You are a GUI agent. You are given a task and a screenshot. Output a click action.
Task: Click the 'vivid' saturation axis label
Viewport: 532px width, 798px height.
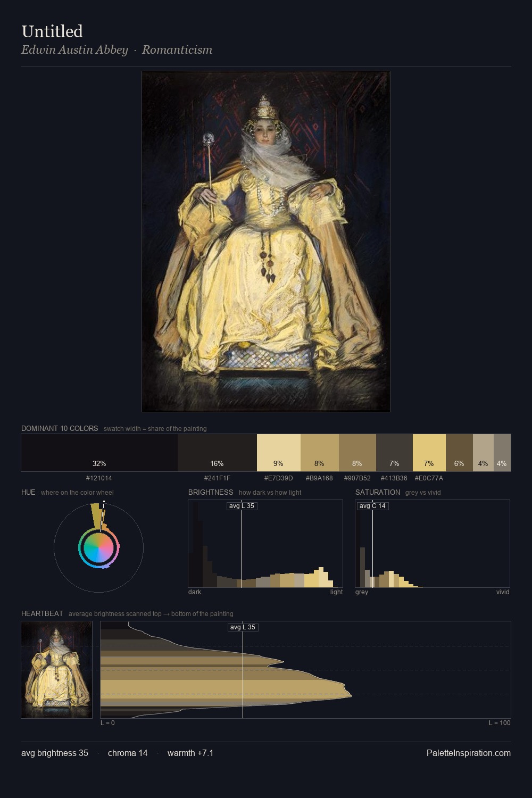(503, 592)
